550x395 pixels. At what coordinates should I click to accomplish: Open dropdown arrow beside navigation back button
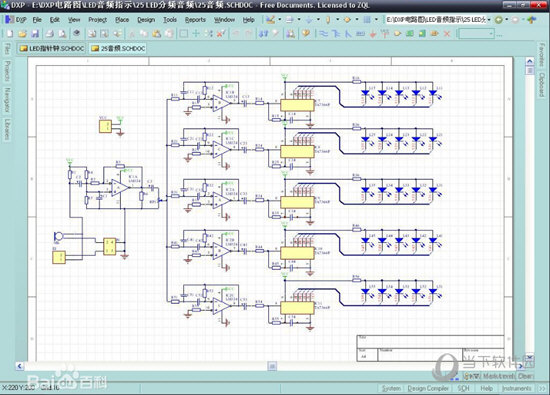click(506, 20)
